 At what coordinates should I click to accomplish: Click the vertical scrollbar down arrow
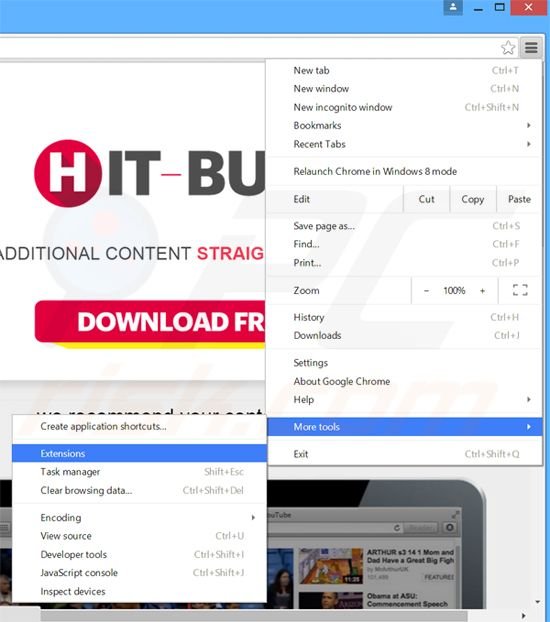(x=538, y=602)
